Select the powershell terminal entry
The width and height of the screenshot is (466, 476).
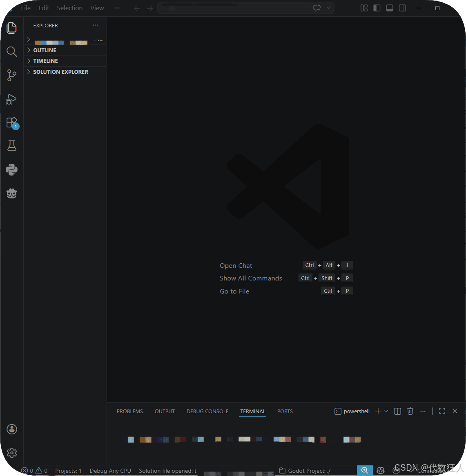click(352, 411)
